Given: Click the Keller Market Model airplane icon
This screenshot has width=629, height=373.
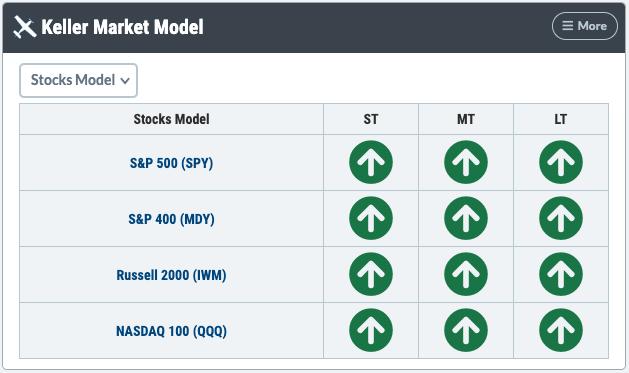Looking at the screenshot, I should pos(24,27).
